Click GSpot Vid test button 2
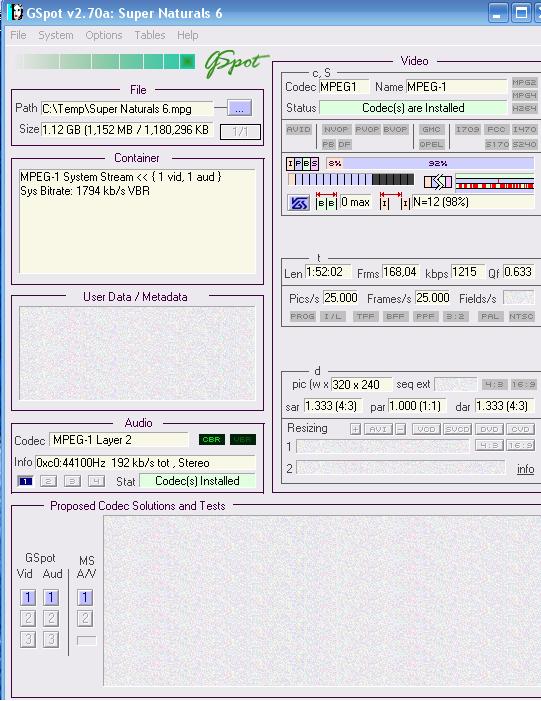Viewport: 541px width, 701px height. coord(28,618)
